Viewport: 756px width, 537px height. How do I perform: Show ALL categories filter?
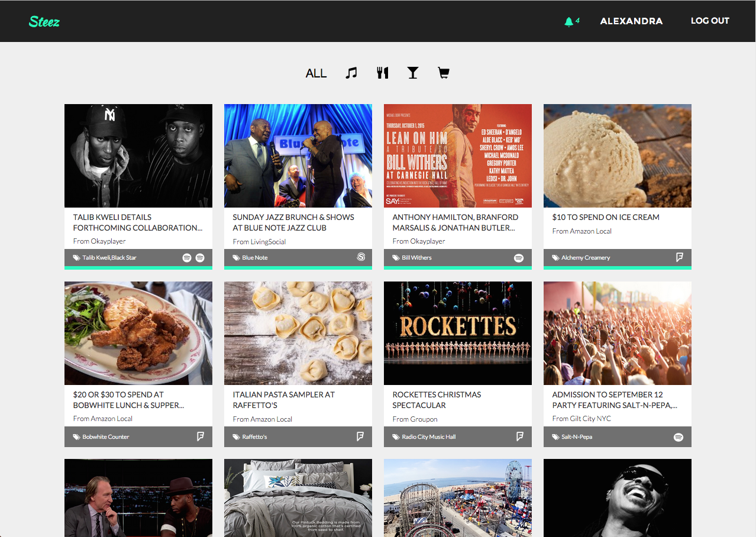[316, 73]
